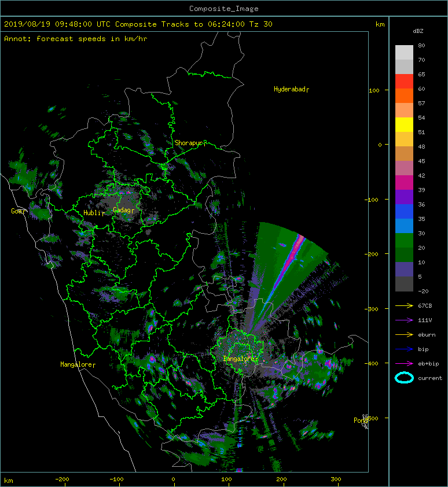448x487 pixels.
Task: Select the dark gray swatch above -20
Action: tap(404, 283)
